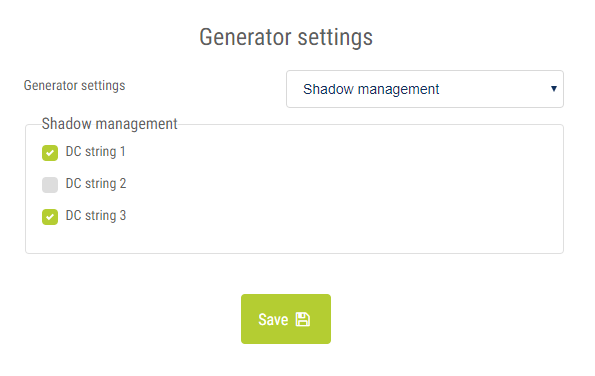Image resolution: width=595 pixels, height=376 pixels.
Task: Click the 'Generator settings' page heading
Action: point(286,37)
